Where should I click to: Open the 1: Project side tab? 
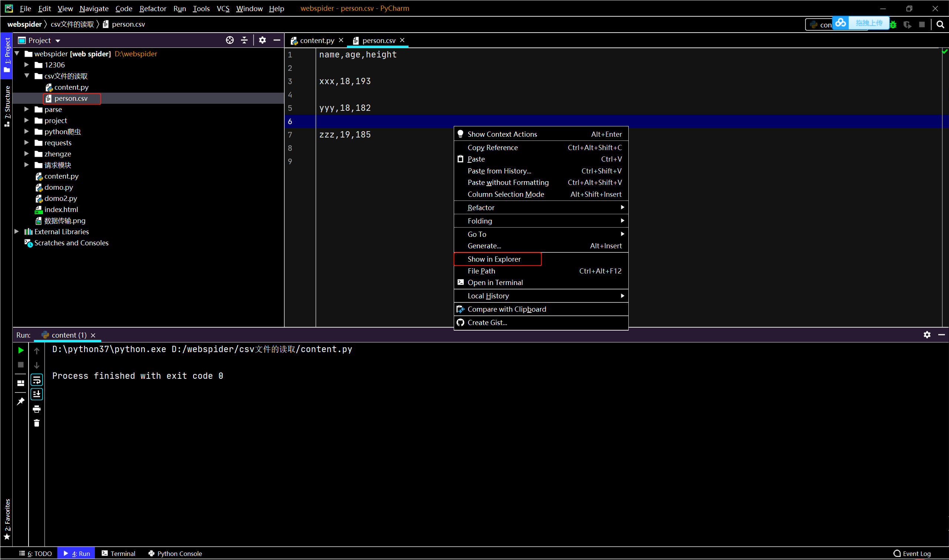point(7,55)
